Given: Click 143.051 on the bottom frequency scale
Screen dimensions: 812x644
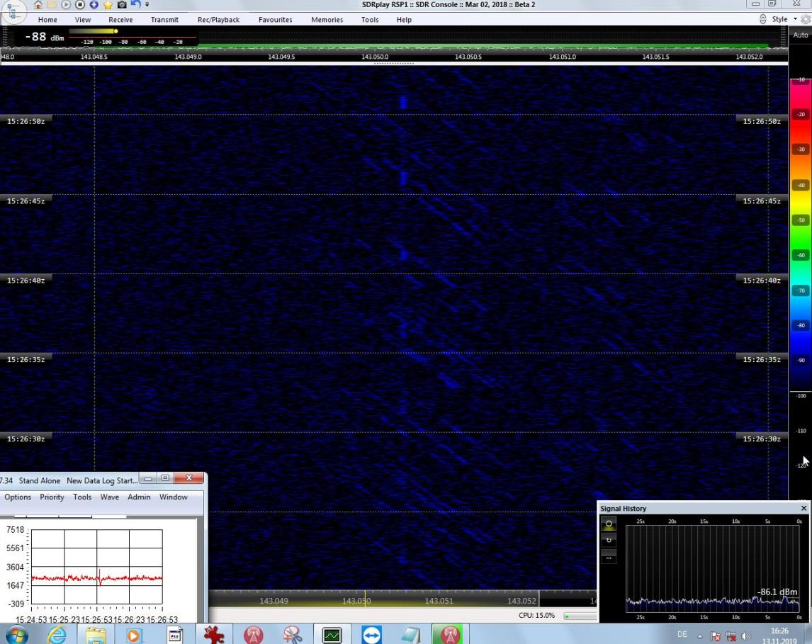Looking at the screenshot, I should [x=439, y=601].
